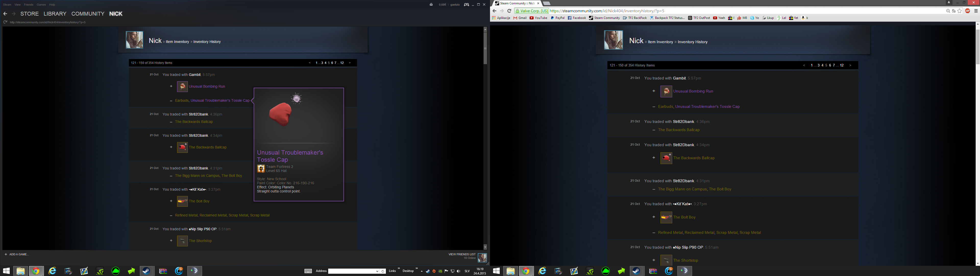The height and width of the screenshot is (276, 980).
Task: Open Str82Dbank 4:36pm trade link in Chrome
Action: (x=683, y=122)
